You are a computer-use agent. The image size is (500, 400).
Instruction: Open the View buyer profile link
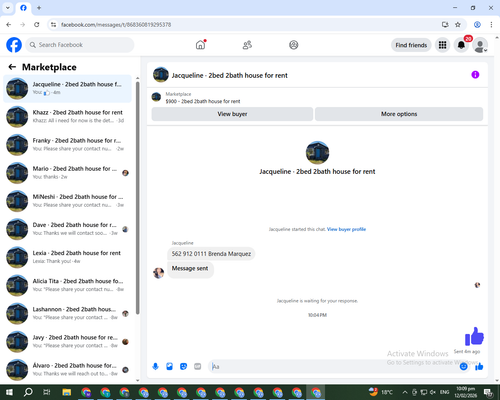[346, 229]
